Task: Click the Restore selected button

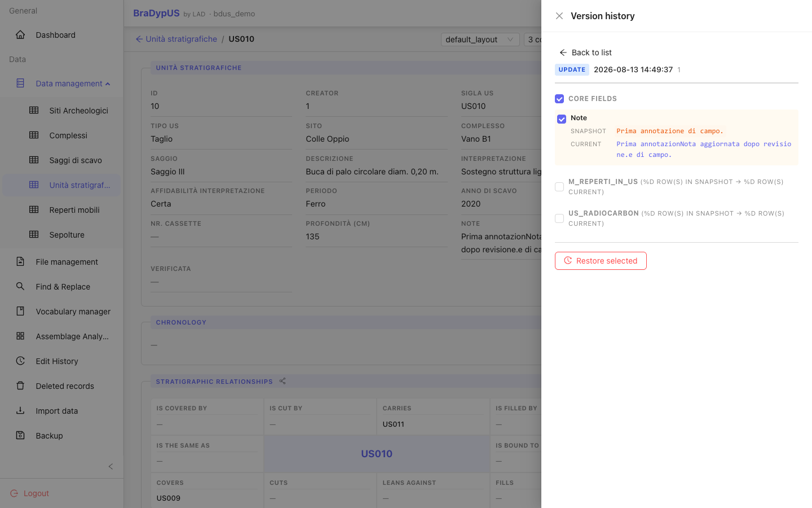Action: point(601,261)
